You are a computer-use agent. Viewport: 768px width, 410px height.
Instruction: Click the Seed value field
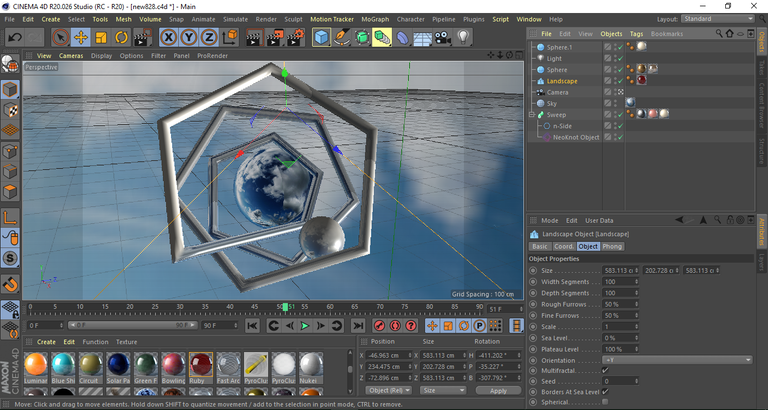click(x=620, y=381)
